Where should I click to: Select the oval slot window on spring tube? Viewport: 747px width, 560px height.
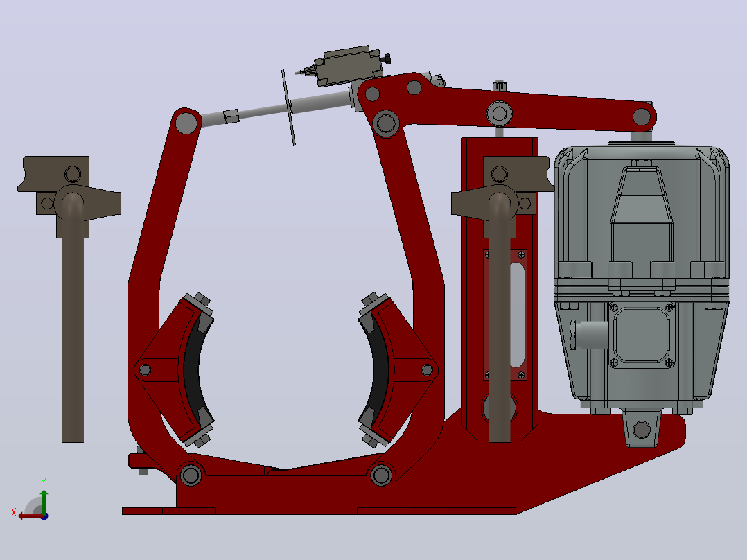click(518, 315)
